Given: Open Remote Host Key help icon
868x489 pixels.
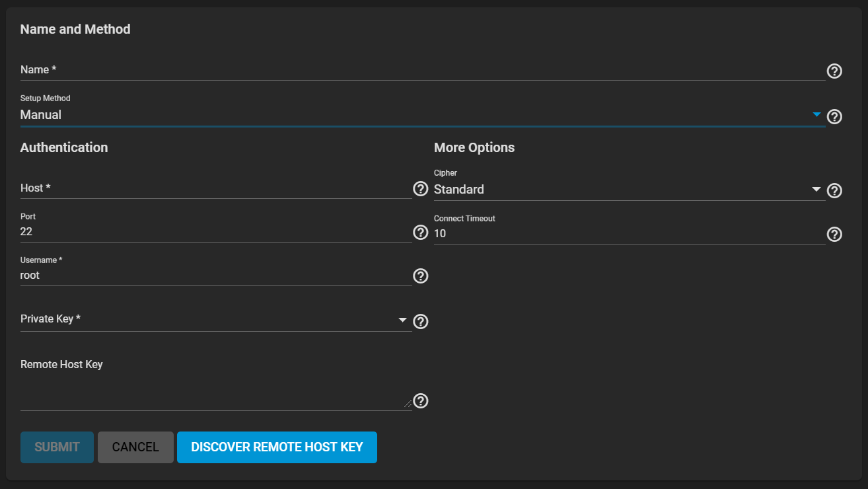Looking at the screenshot, I should pos(421,400).
